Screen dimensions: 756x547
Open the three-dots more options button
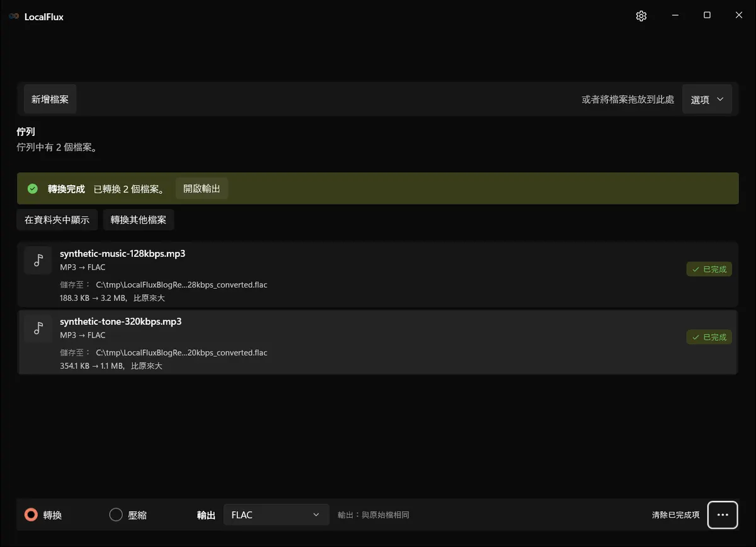click(723, 515)
